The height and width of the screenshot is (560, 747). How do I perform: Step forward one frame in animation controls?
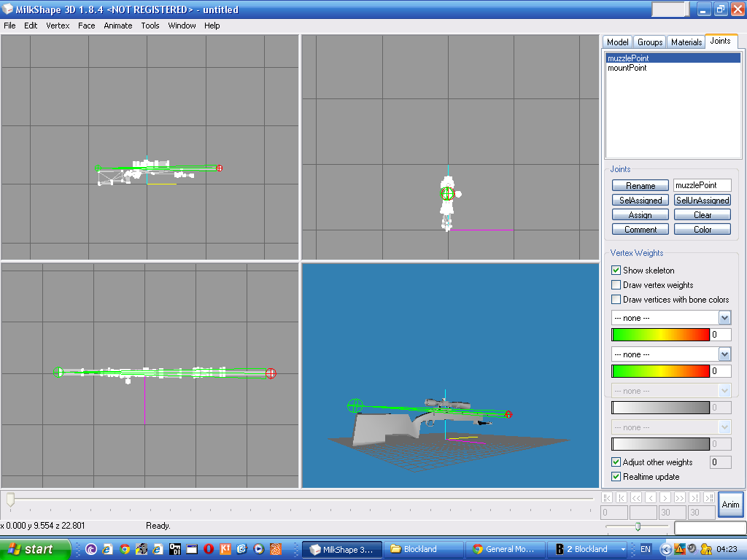tap(665, 498)
